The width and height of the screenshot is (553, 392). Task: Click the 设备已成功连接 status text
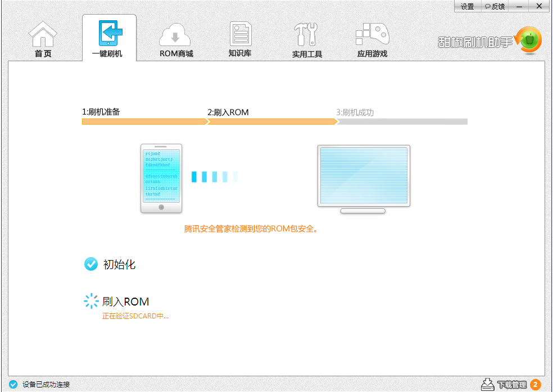[46, 385]
